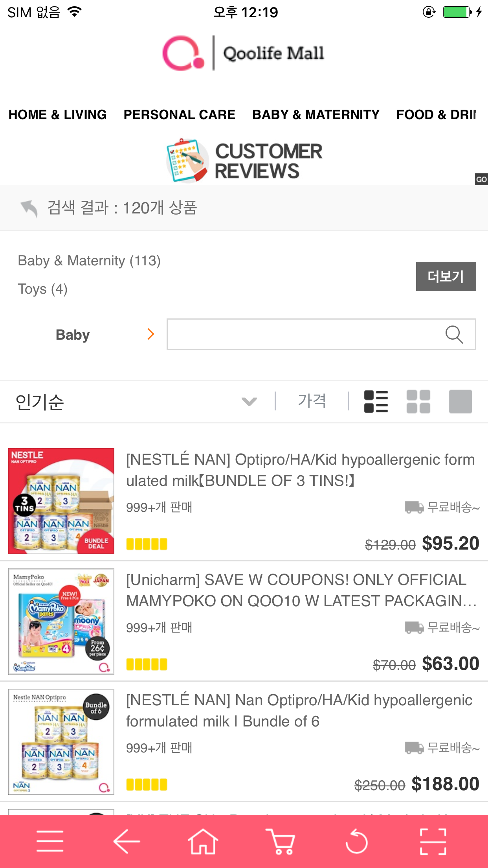Tap the back arrow in bottom bar
The height and width of the screenshot is (868, 488).
[127, 841]
